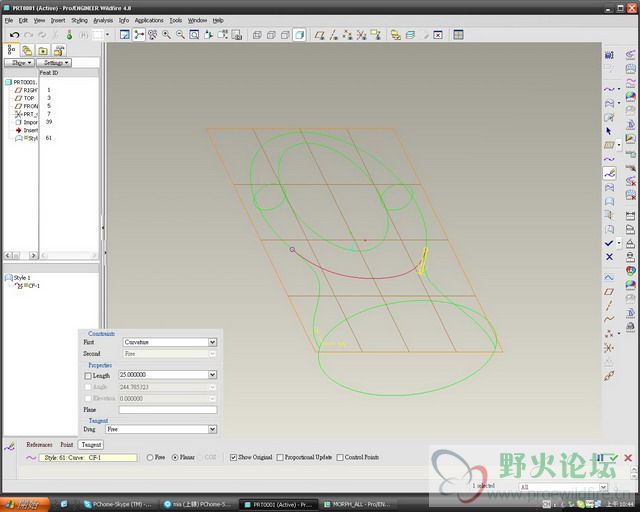Open the Length value dropdown
This screenshot has width=640, height=512.
point(212,374)
